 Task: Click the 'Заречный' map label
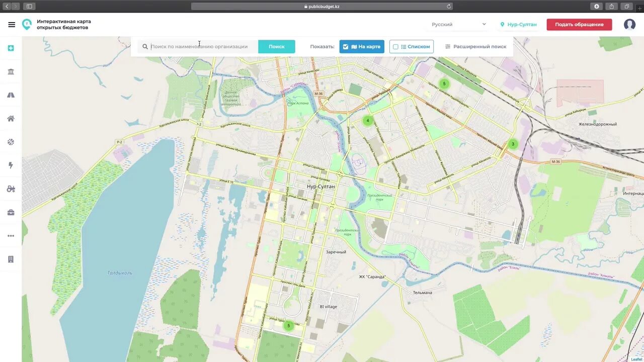(336, 252)
